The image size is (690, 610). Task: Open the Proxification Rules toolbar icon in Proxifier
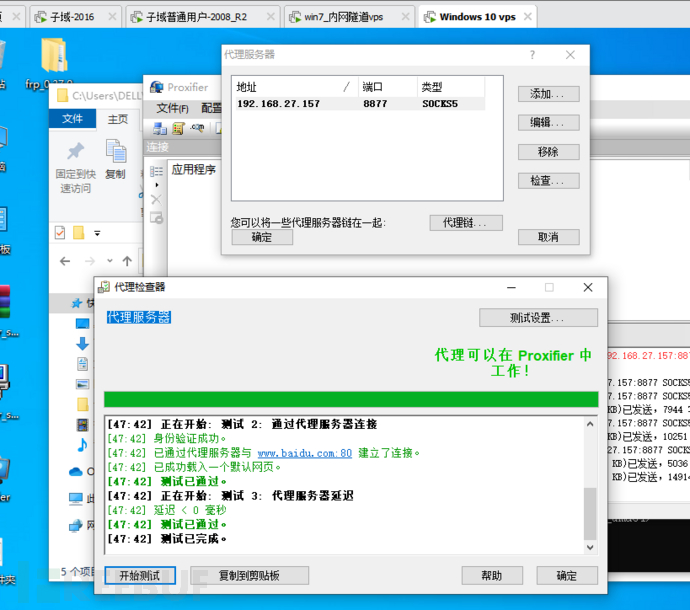[x=178, y=129]
